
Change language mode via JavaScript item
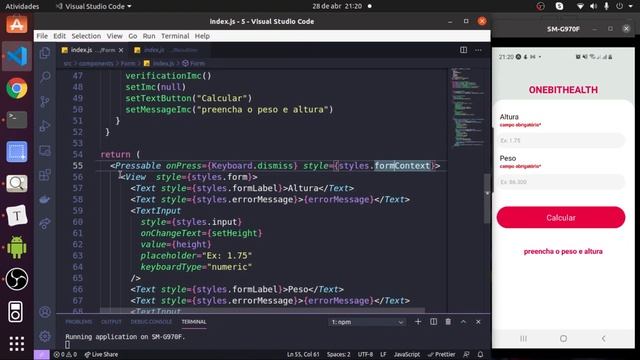(x=407, y=354)
